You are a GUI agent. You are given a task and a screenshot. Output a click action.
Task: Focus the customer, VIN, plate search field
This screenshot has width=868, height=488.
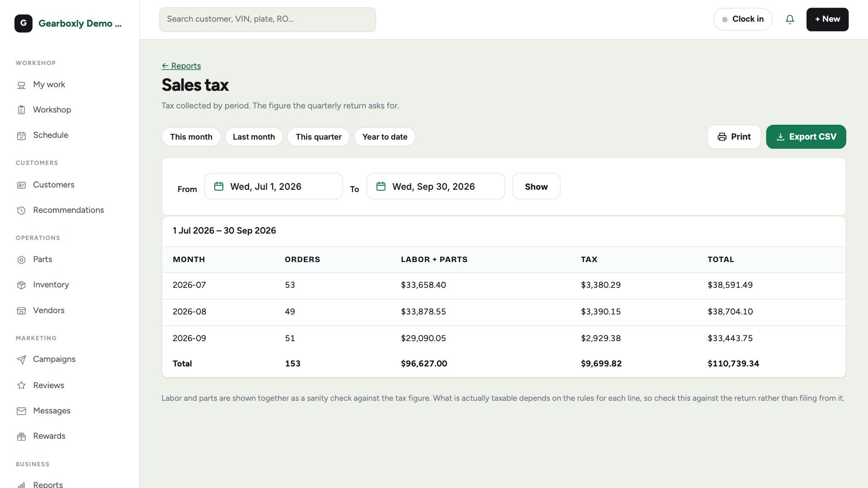point(268,19)
